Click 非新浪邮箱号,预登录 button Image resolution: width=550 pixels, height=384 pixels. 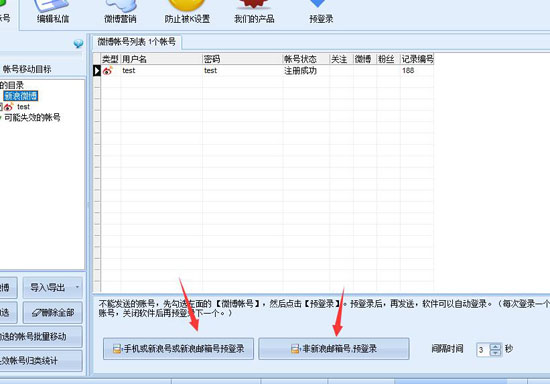click(334, 349)
